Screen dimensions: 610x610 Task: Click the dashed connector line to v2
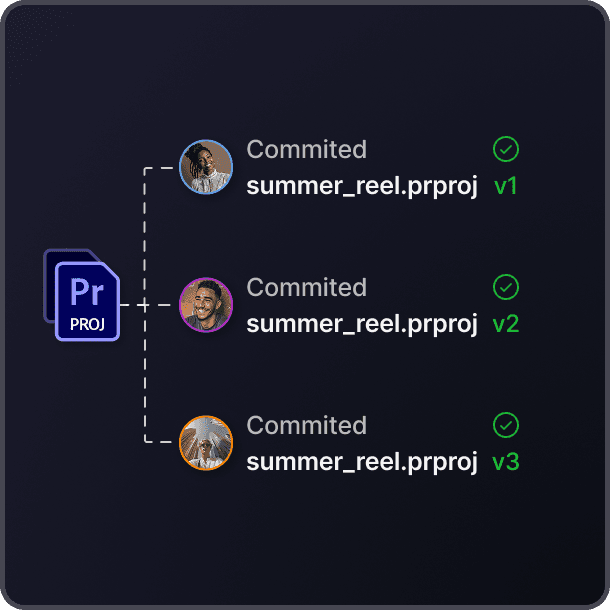(150, 304)
